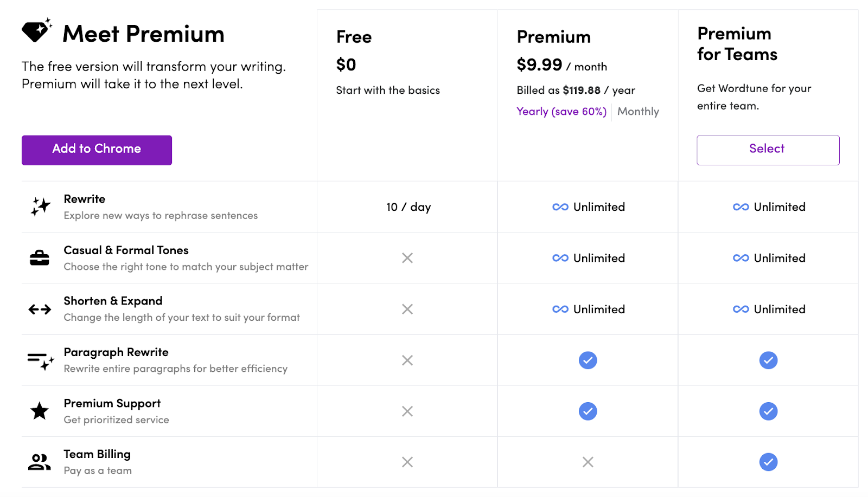868x497 pixels.
Task: Click Premium Support checkmark under Premium for Teams
Action: (768, 411)
